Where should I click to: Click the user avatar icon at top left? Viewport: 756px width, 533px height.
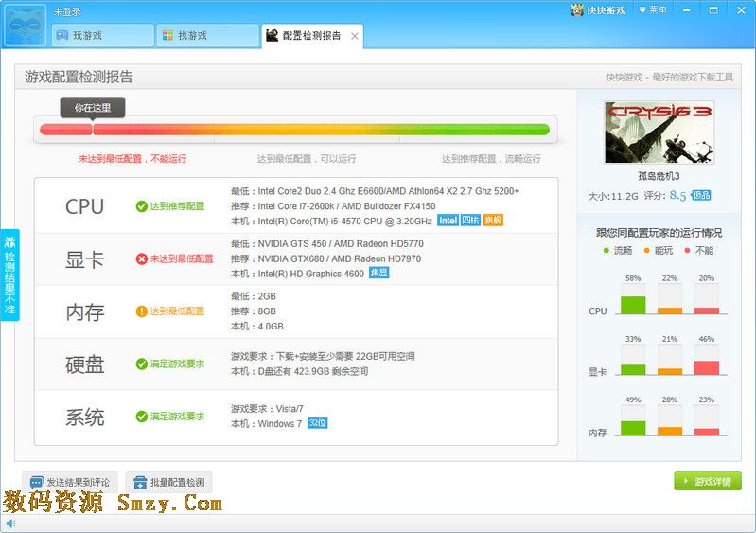click(26, 26)
